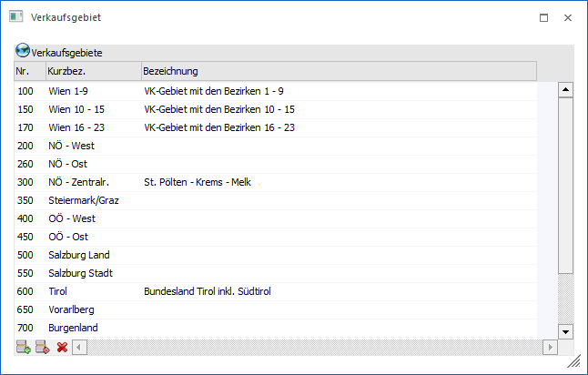Click the insert row icon
This screenshot has width=588, height=375.
tap(42, 347)
